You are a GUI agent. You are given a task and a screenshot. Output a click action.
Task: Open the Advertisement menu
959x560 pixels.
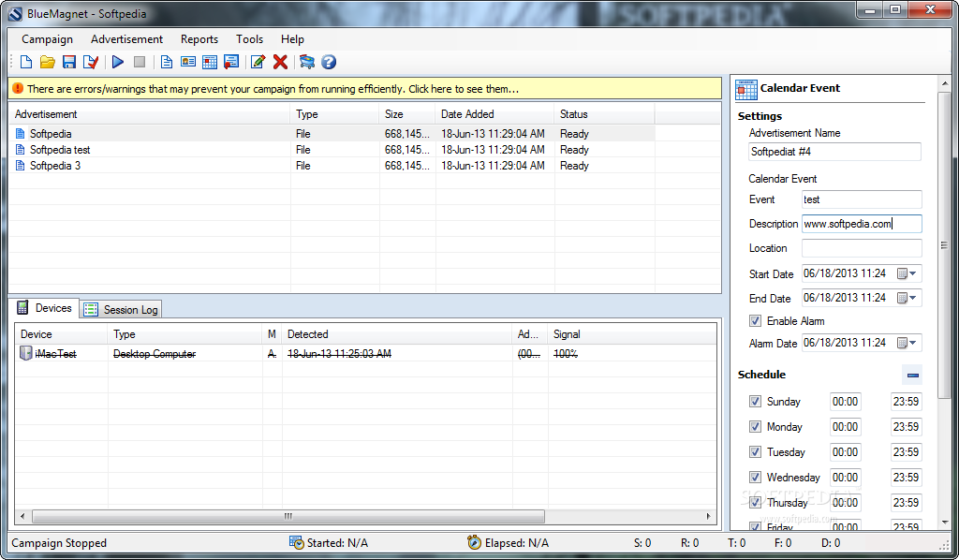tap(126, 39)
